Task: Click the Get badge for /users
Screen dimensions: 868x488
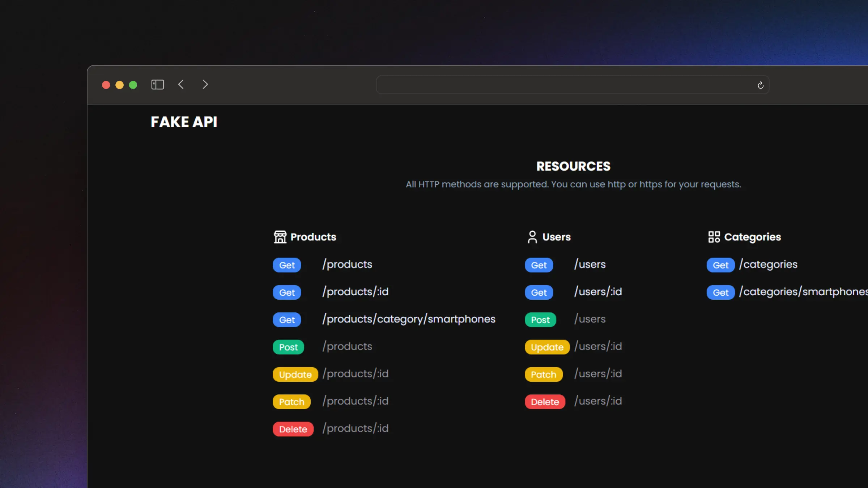Action: click(x=539, y=265)
